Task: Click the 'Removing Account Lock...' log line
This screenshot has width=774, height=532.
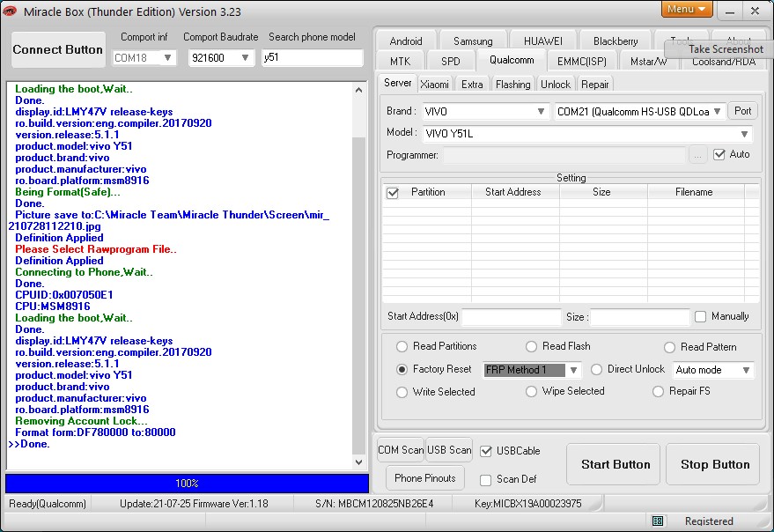Action: pos(81,421)
